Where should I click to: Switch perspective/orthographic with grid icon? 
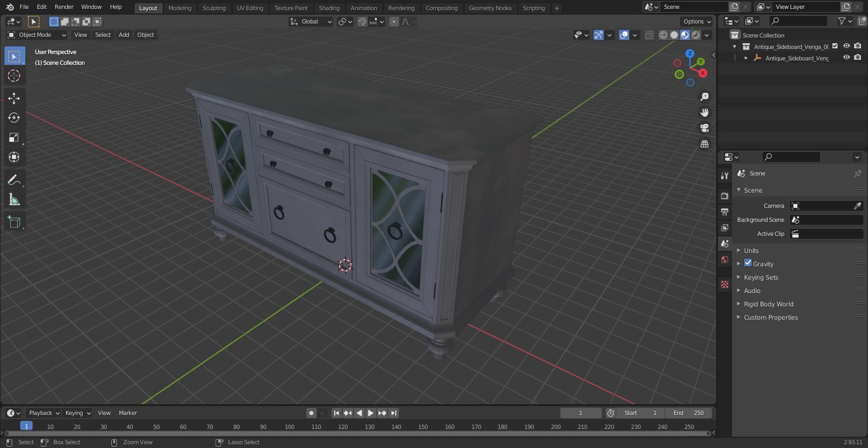(704, 144)
